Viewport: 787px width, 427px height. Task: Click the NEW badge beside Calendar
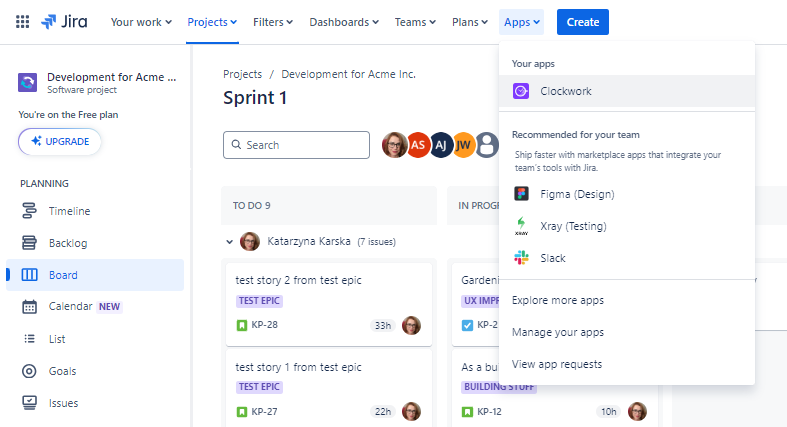click(109, 307)
